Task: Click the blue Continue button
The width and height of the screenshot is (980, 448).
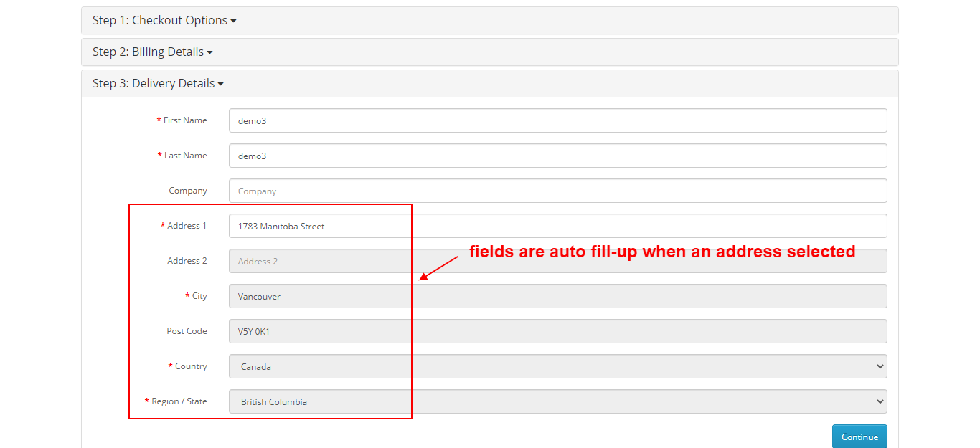Action: point(859,437)
